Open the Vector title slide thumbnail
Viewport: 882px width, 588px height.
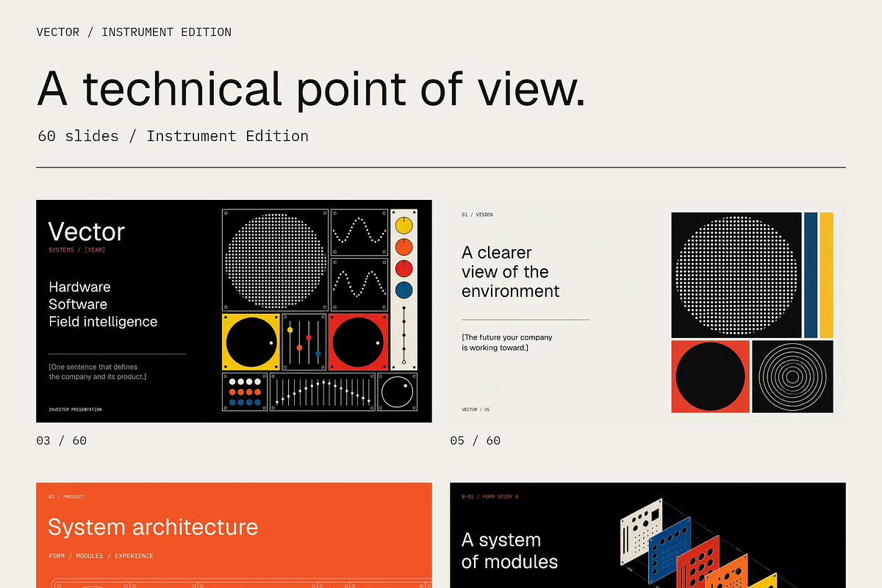click(x=234, y=311)
